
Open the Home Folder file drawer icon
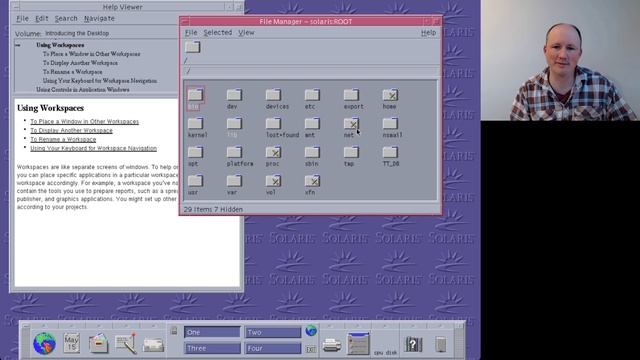(x=98, y=343)
